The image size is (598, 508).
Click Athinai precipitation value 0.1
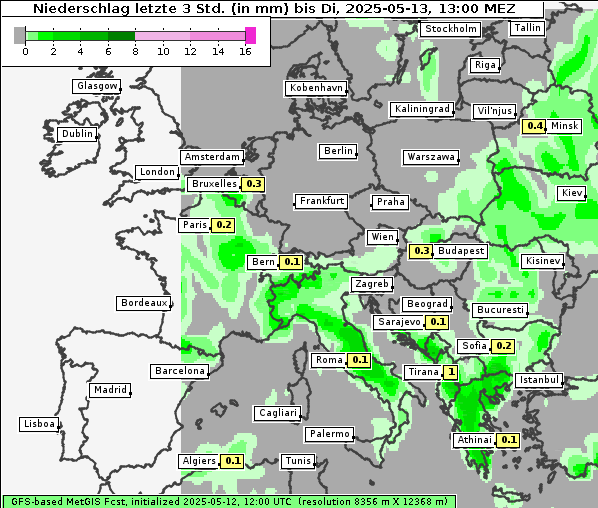pyautogui.click(x=508, y=440)
